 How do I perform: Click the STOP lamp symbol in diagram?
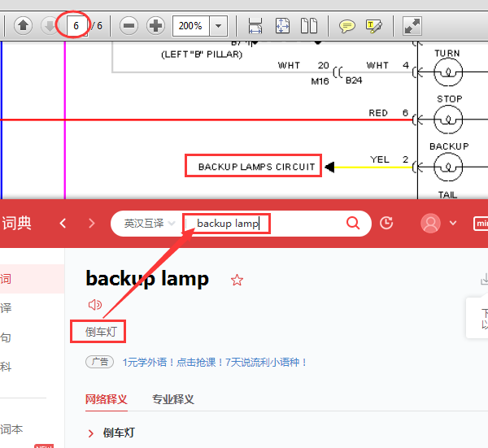click(448, 120)
